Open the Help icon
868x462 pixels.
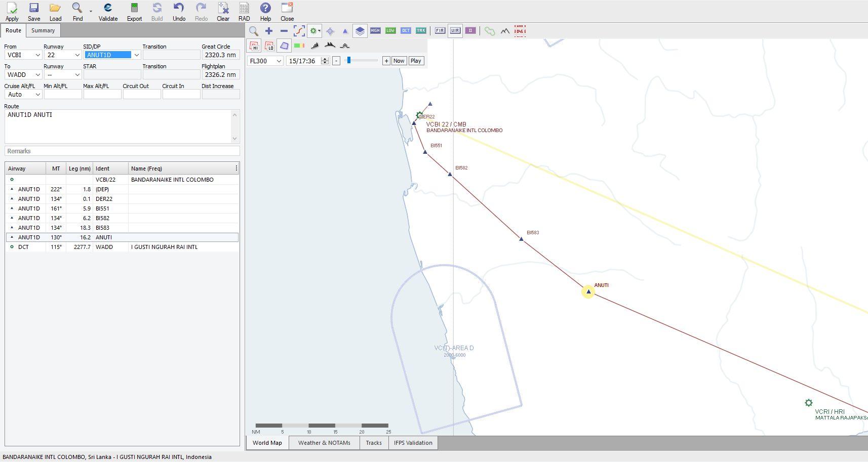click(265, 8)
